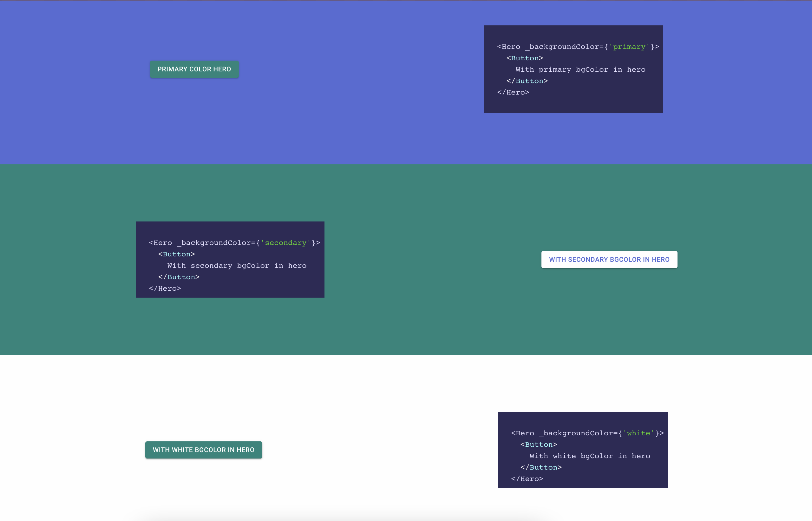Click the With White BgColor In Hero button

[204, 450]
